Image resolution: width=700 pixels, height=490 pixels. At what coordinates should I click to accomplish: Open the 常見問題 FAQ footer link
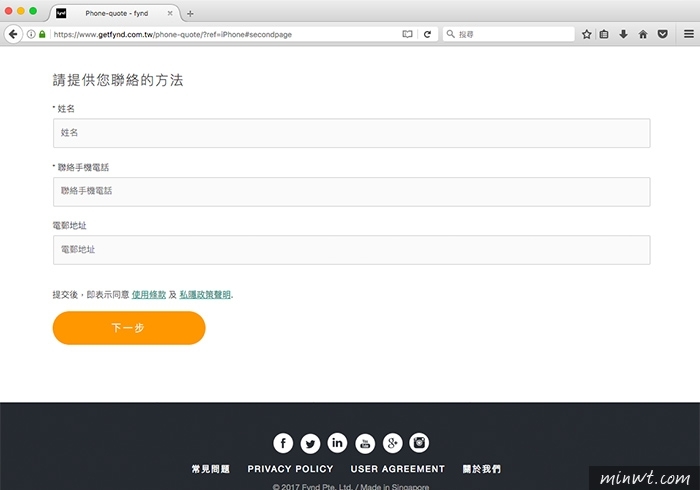[211, 469]
